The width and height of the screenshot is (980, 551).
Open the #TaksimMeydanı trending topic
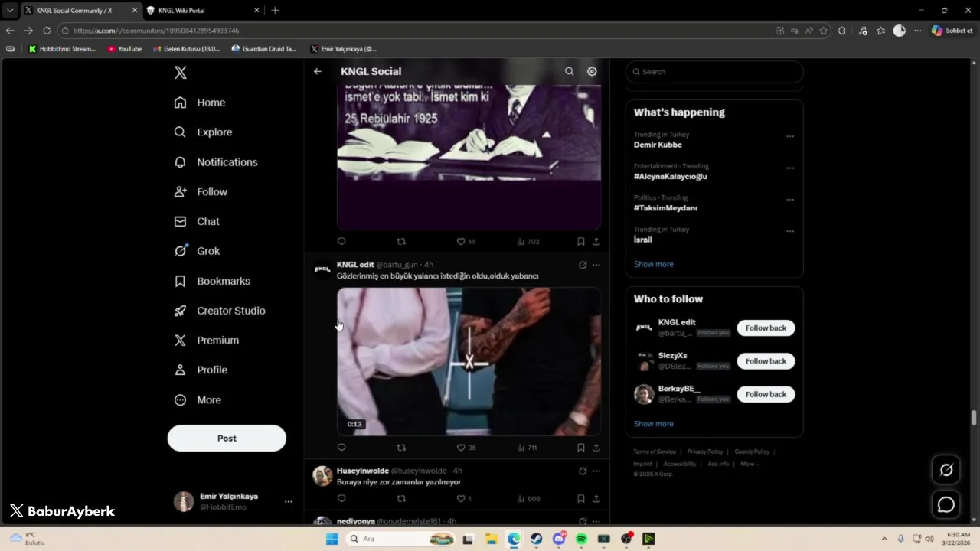pyautogui.click(x=665, y=208)
